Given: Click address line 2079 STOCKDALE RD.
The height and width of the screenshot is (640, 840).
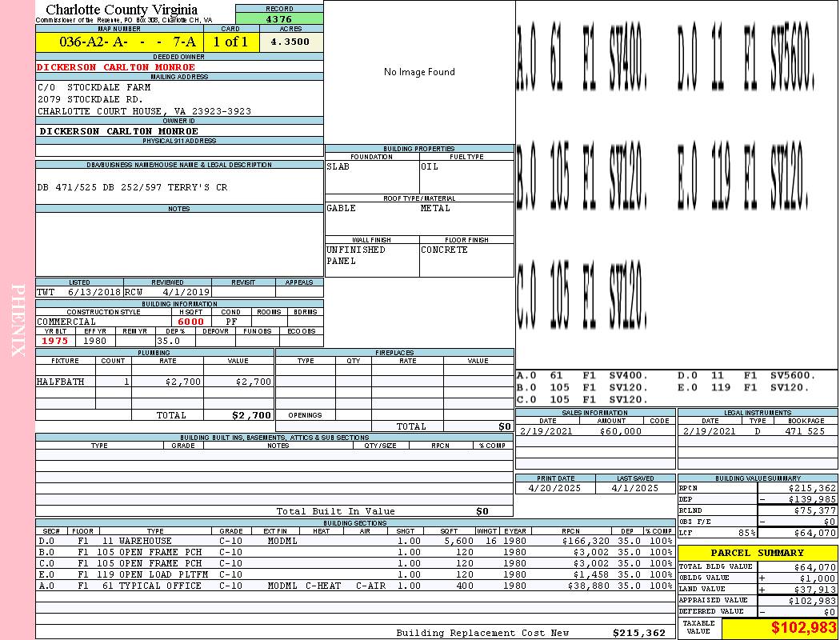Looking at the screenshot, I should pos(90,100).
